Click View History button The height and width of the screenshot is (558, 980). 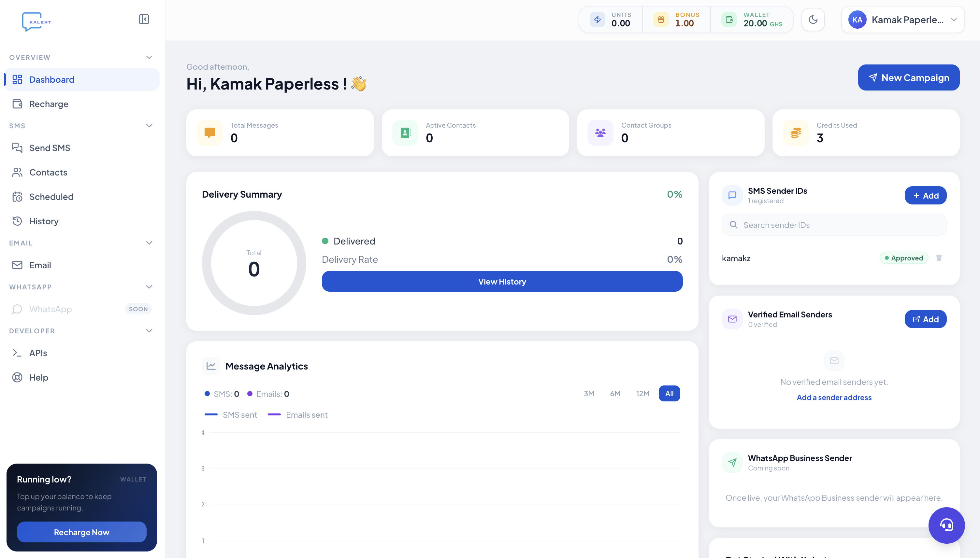[x=502, y=282]
